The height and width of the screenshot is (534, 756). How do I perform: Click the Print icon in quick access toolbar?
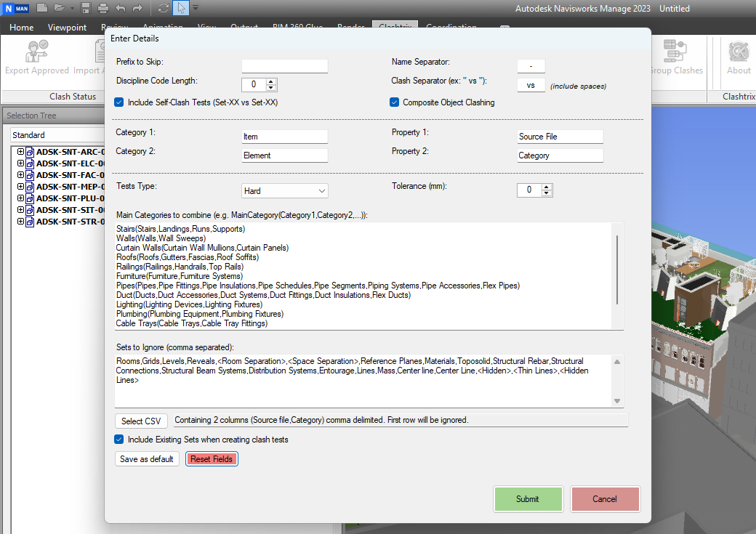102,8
